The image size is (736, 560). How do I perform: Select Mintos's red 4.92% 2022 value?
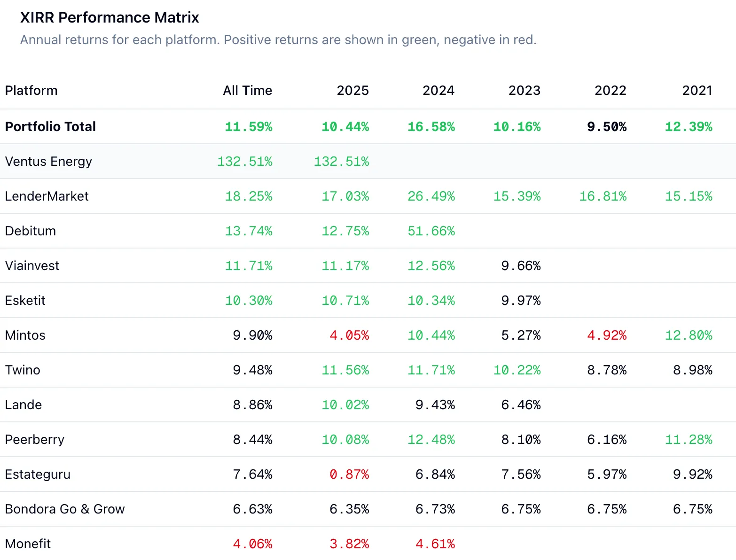click(607, 335)
